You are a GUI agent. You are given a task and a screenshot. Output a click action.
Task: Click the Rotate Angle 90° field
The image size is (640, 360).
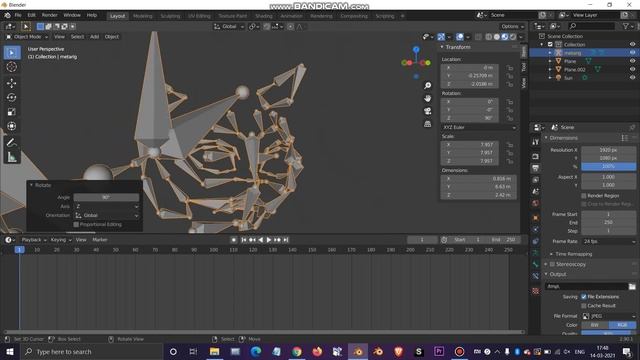pos(107,198)
